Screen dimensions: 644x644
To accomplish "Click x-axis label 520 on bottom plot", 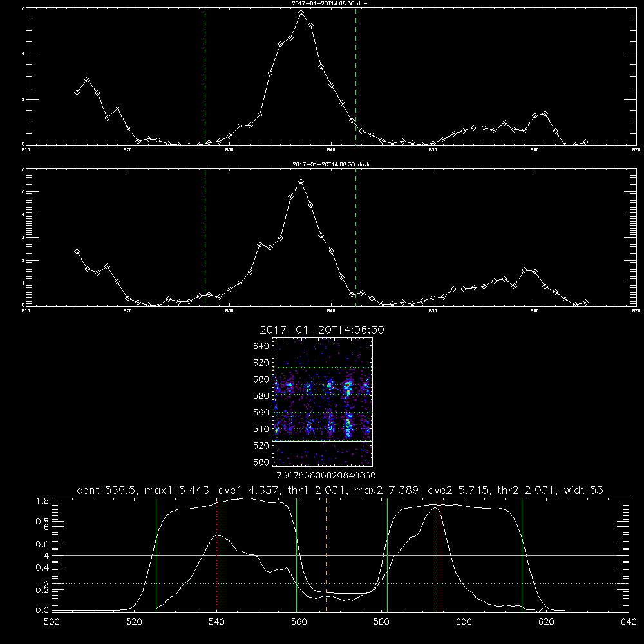I will coord(134,621).
